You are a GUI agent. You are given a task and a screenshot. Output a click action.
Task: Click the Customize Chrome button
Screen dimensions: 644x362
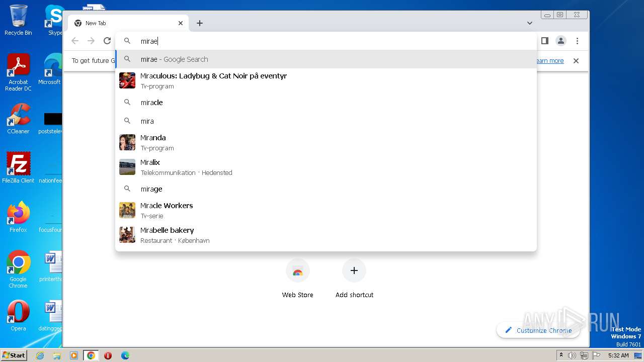pos(538,330)
